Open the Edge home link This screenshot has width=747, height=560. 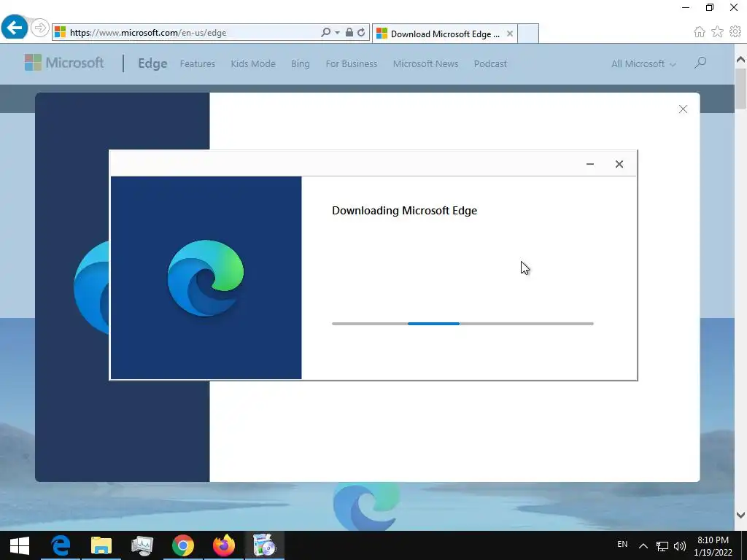152,63
